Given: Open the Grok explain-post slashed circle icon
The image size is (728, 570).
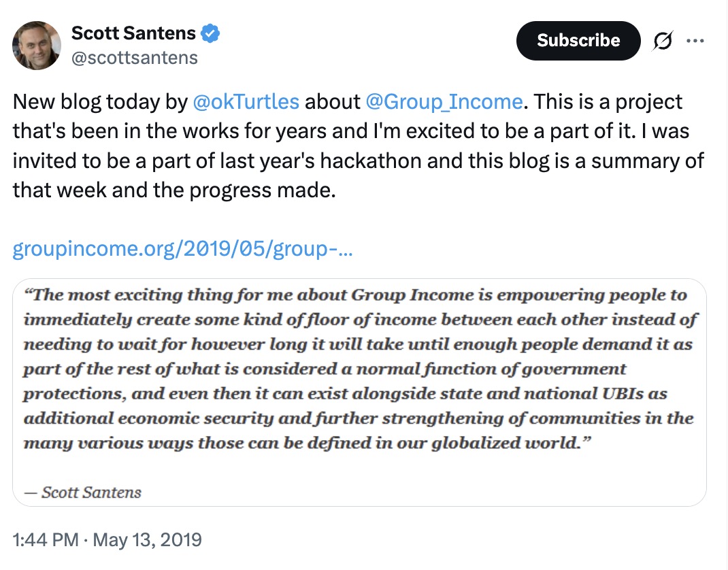Looking at the screenshot, I should 662,41.
